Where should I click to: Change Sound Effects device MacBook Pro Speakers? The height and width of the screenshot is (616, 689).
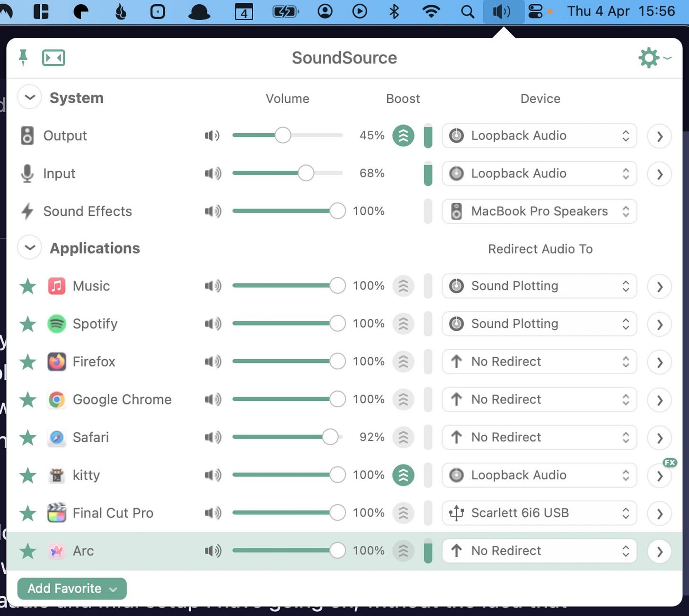pos(539,211)
